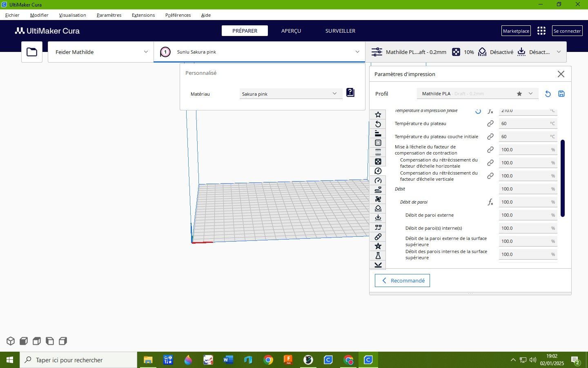Screen dimensions: 588x368
Task: Switch to the SURVEILLER stage
Action: coord(340,31)
